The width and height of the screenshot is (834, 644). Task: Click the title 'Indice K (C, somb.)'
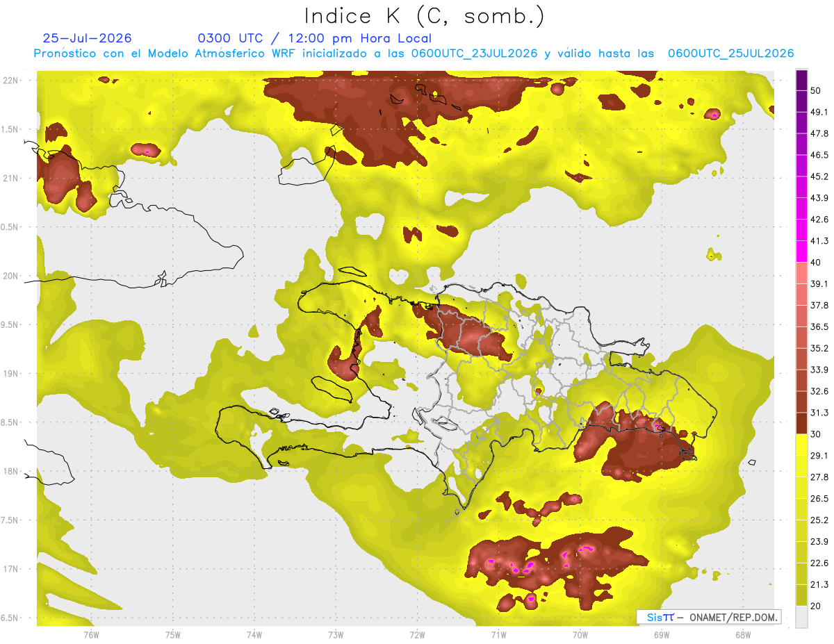point(425,17)
